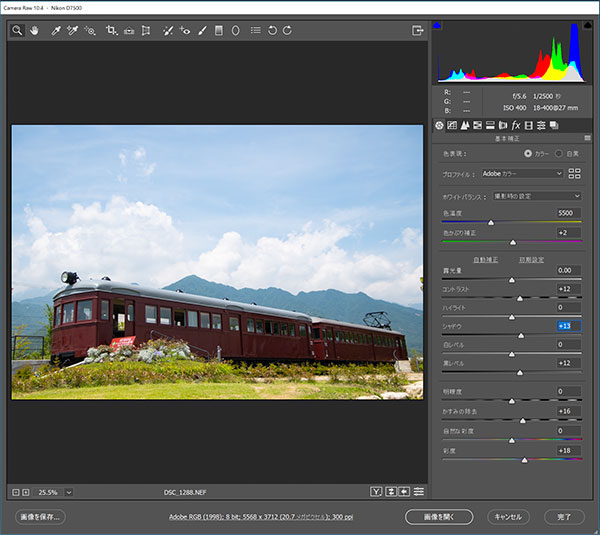The height and width of the screenshot is (535, 600).
Task: Toggle highlight clipping warning in histogram
Action: tap(587, 25)
